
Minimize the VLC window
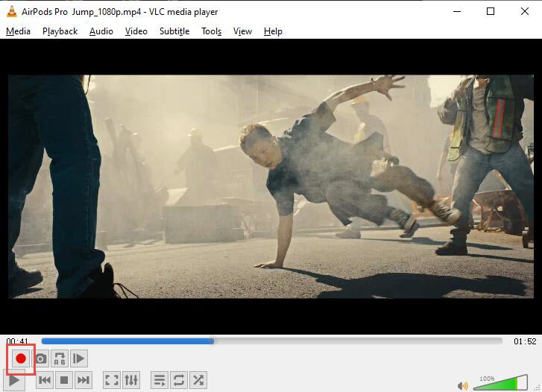(x=457, y=11)
